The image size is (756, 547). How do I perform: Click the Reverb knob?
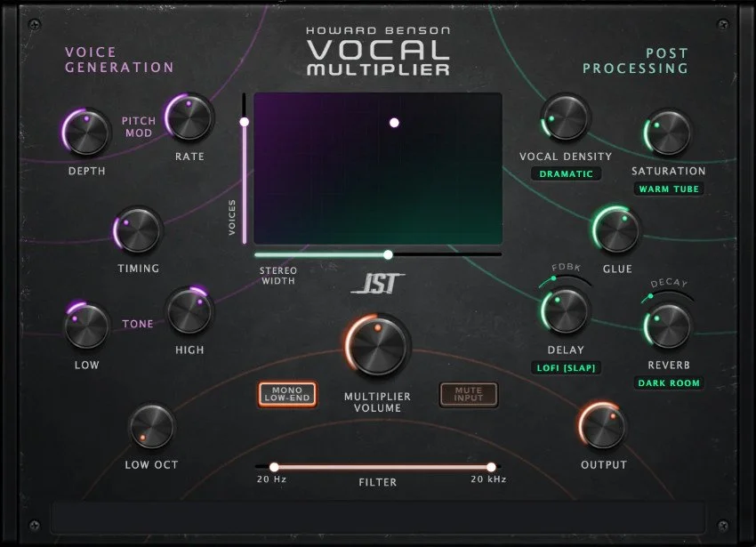668,326
